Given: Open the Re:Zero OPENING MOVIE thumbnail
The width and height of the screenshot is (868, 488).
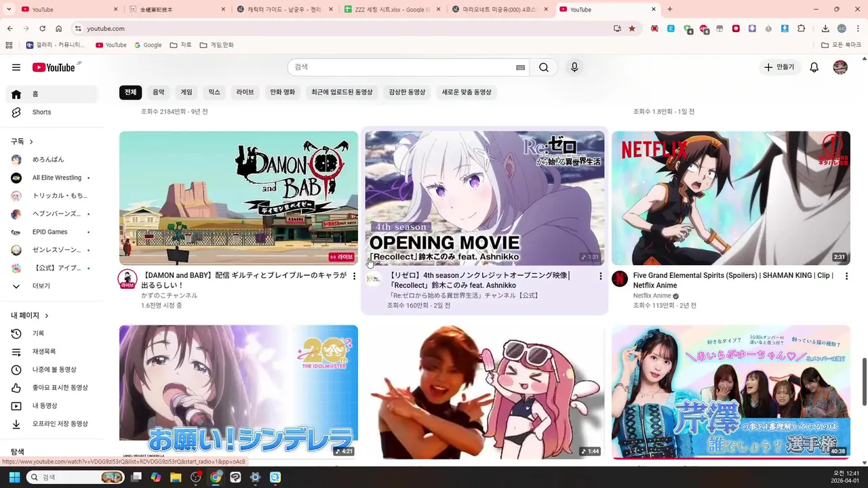Looking at the screenshot, I should click(485, 198).
